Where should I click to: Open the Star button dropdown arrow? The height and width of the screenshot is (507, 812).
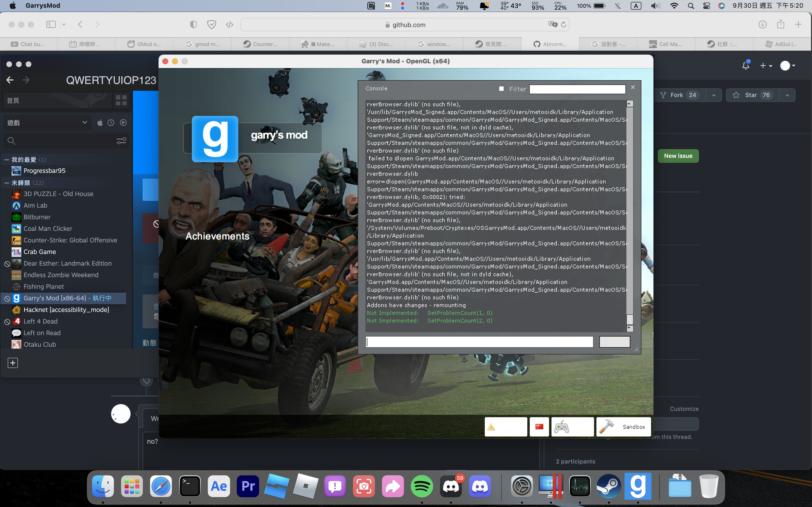[x=787, y=95]
